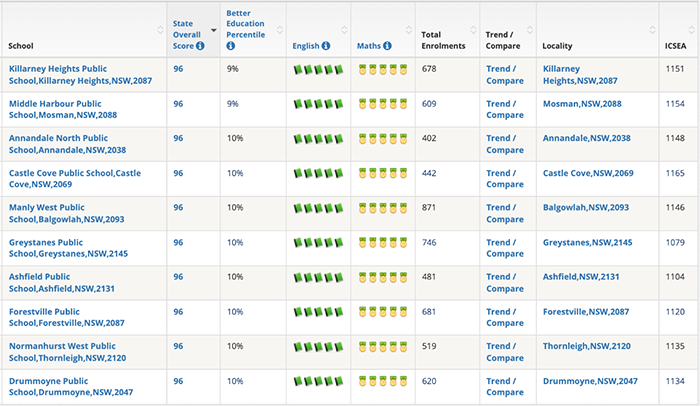
Task: Click the Better Education Percentile info icon
Action: (230, 46)
